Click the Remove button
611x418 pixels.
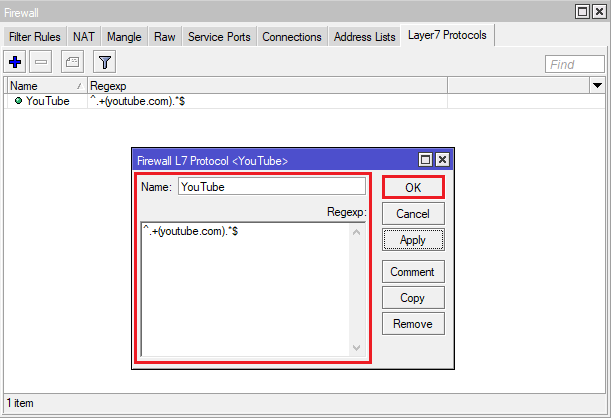tap(413, 323)
